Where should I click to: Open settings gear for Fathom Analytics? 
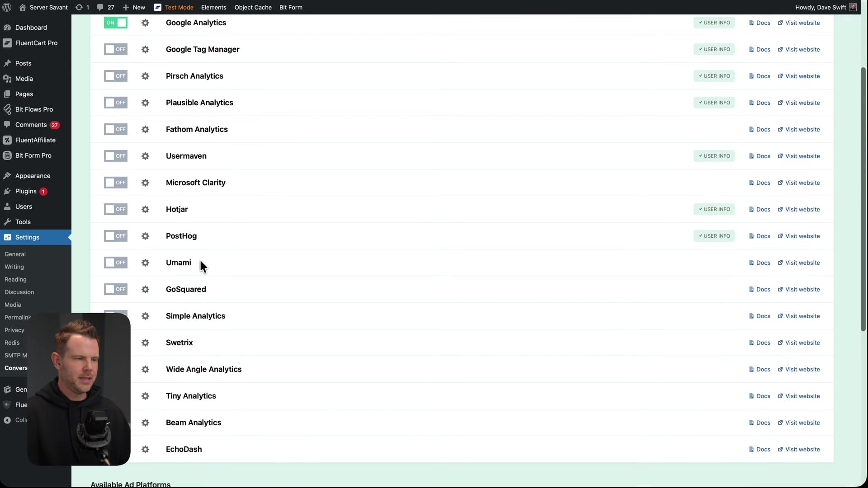coord(145,129)
